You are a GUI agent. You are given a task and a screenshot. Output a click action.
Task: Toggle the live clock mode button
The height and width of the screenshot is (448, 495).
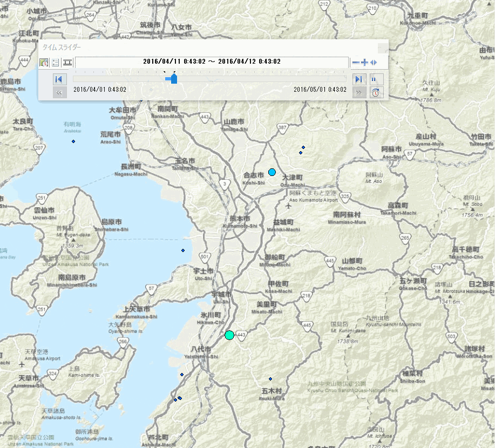[x=376, y=92]
